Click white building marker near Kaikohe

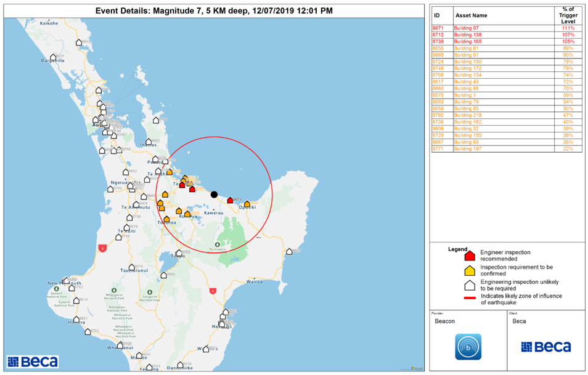[79, 42]
